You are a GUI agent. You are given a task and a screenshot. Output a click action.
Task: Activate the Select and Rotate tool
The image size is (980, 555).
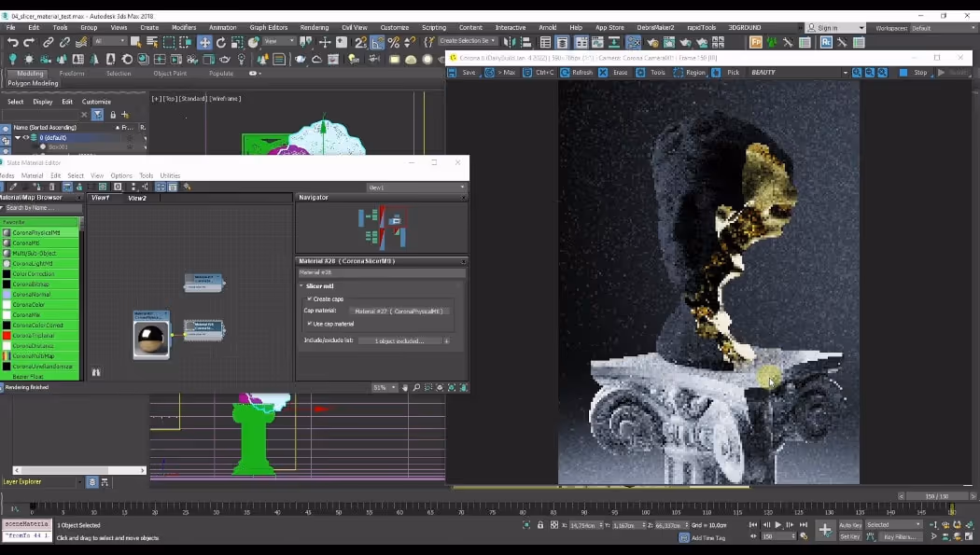pos(220,43)
